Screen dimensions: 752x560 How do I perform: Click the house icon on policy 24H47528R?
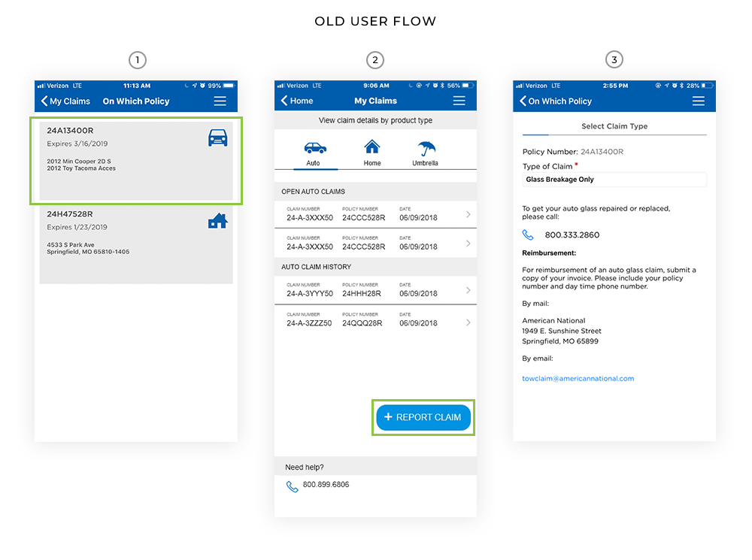(x=217, y=221)
